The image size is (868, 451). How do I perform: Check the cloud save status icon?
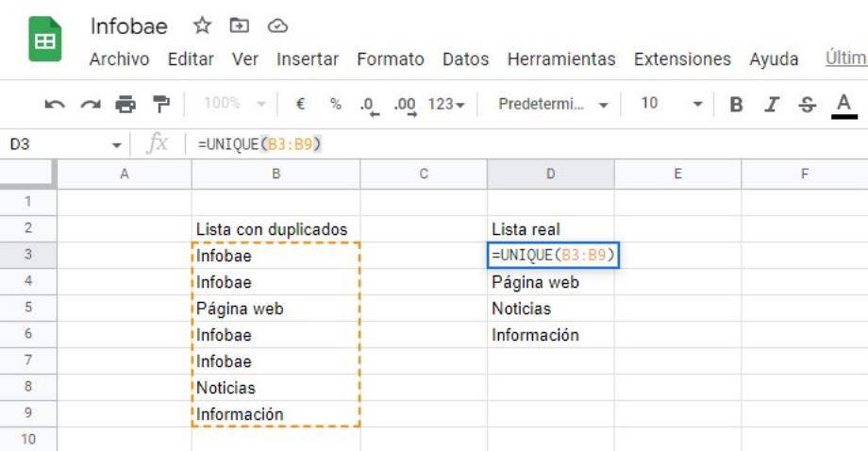pos(277,26)
